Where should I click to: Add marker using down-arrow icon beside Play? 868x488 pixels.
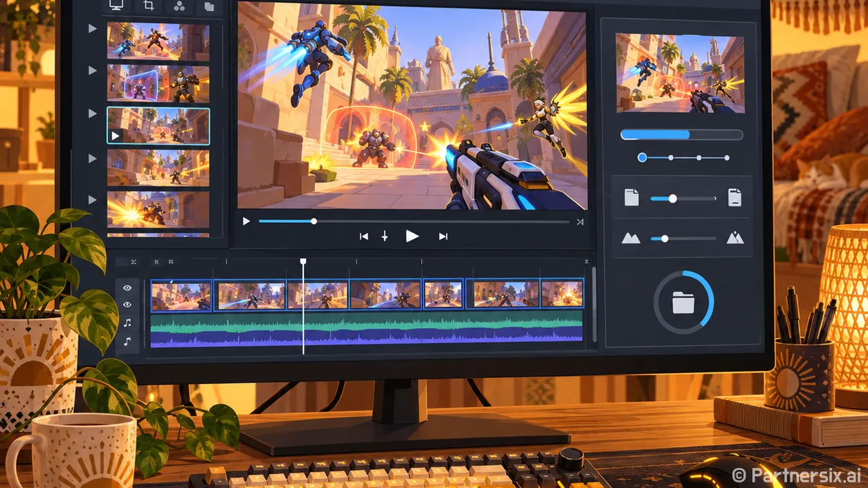coord(385,237)
